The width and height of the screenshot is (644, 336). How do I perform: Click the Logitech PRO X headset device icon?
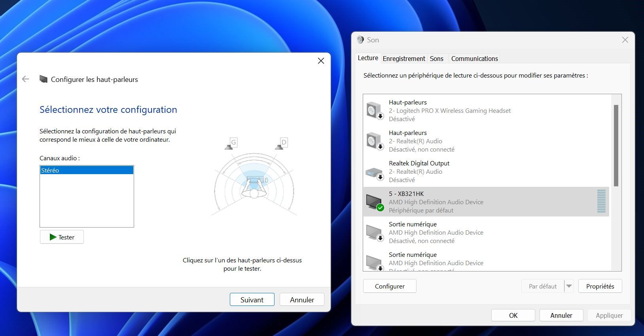375,110
